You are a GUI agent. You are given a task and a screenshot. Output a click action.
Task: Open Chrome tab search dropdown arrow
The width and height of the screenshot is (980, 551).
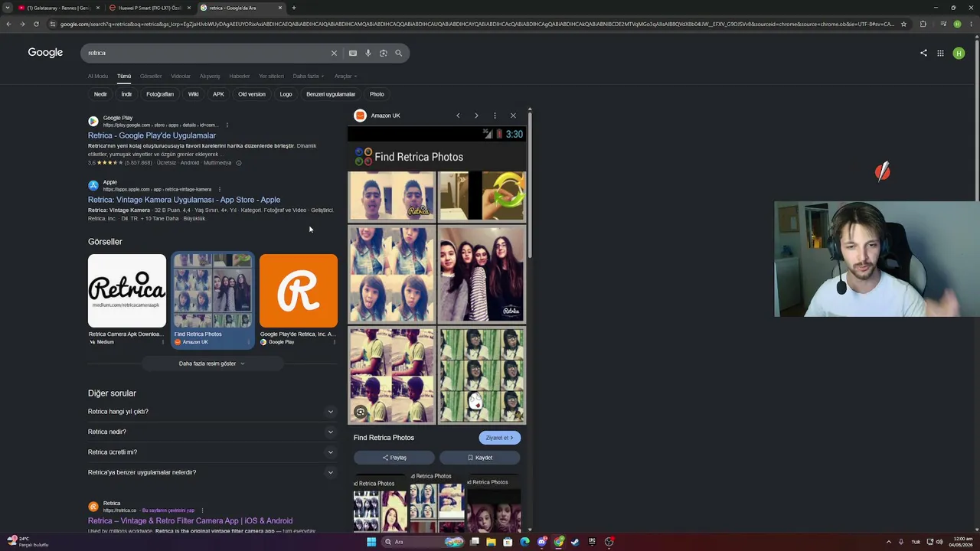pos(8,8)
